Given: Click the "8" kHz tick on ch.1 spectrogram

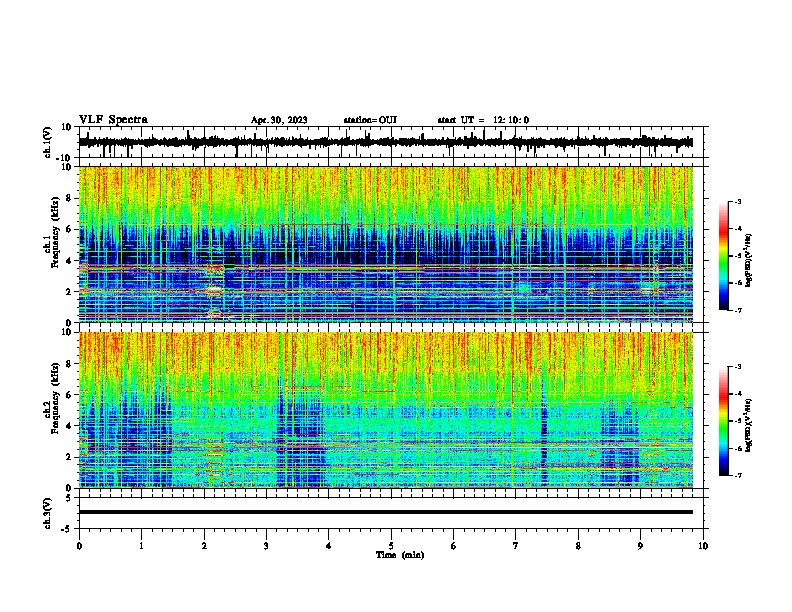Looking at the screenshot, I should point(70,198).
